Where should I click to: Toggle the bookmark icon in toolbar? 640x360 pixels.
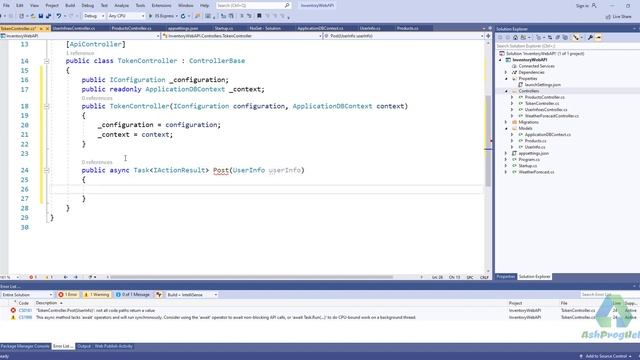click(x=259, y=16)
